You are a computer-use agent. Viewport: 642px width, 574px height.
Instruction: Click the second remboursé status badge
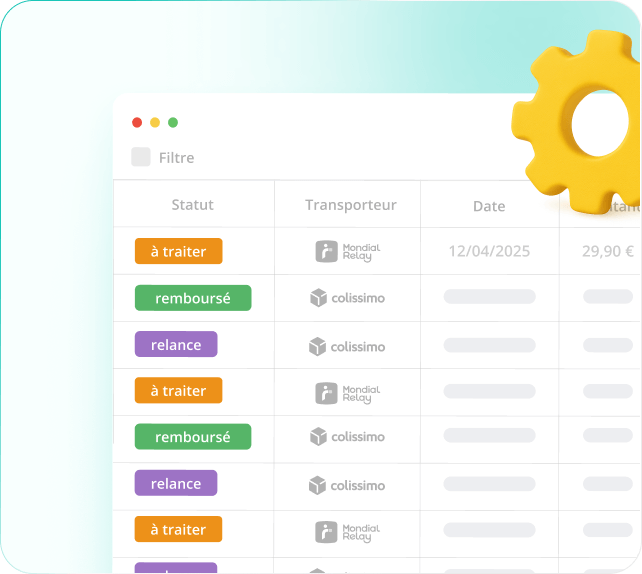click(x=193, y=437)
